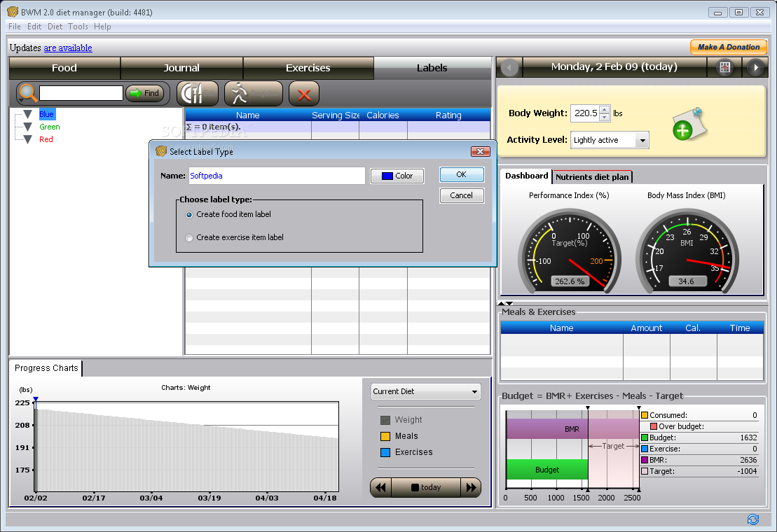
Task: Jump chart to today
Action: coord(426,487)
